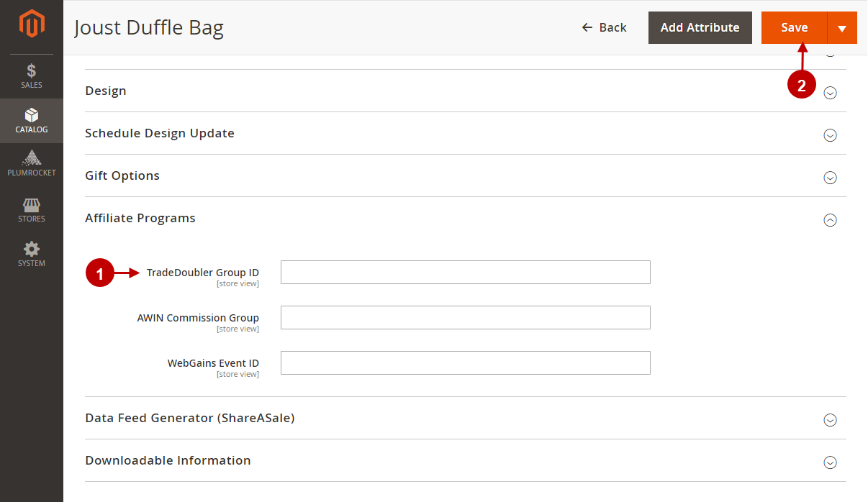
Task: Click the Joust Duffle Bag page title
Action: (x=149, y=28)
